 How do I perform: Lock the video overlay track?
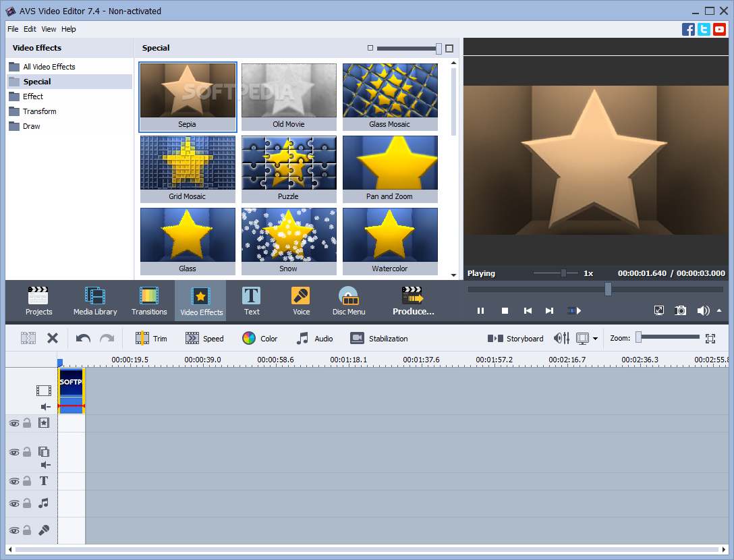pyautogui.click(x=27, y=452)
